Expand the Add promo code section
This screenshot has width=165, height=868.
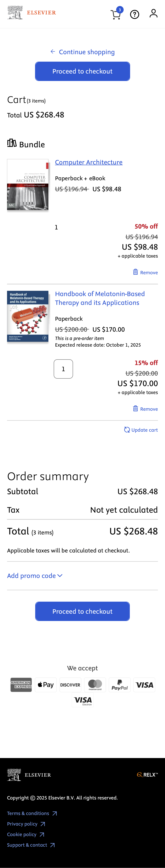35,576
